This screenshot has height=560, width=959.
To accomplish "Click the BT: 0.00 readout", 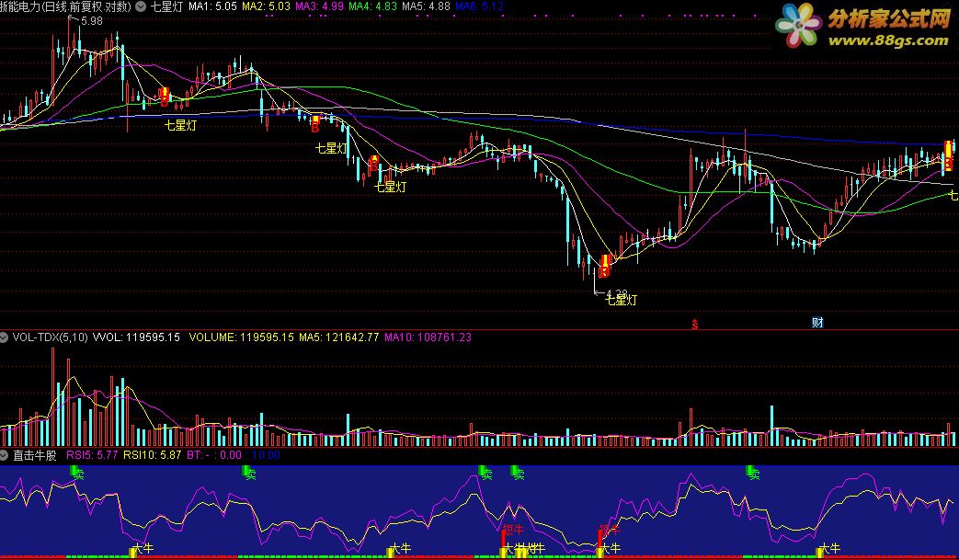I will point(214,455).
